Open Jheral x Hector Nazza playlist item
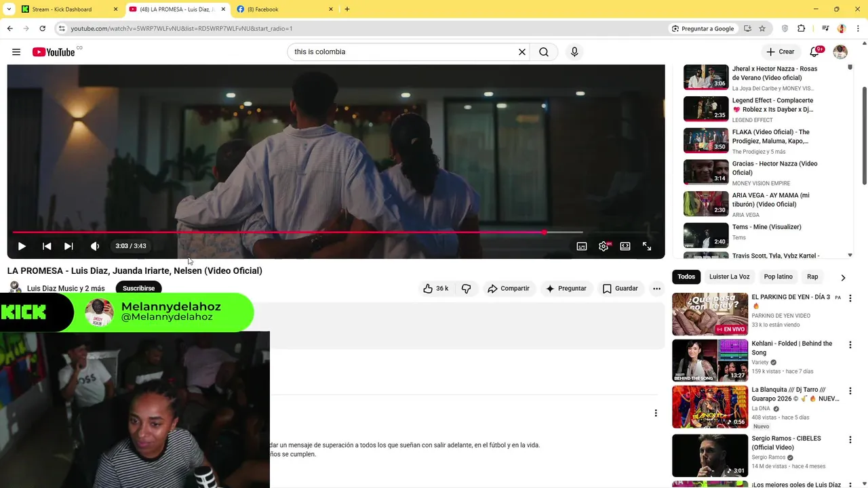The image size is (868, 488). (766, 77)
